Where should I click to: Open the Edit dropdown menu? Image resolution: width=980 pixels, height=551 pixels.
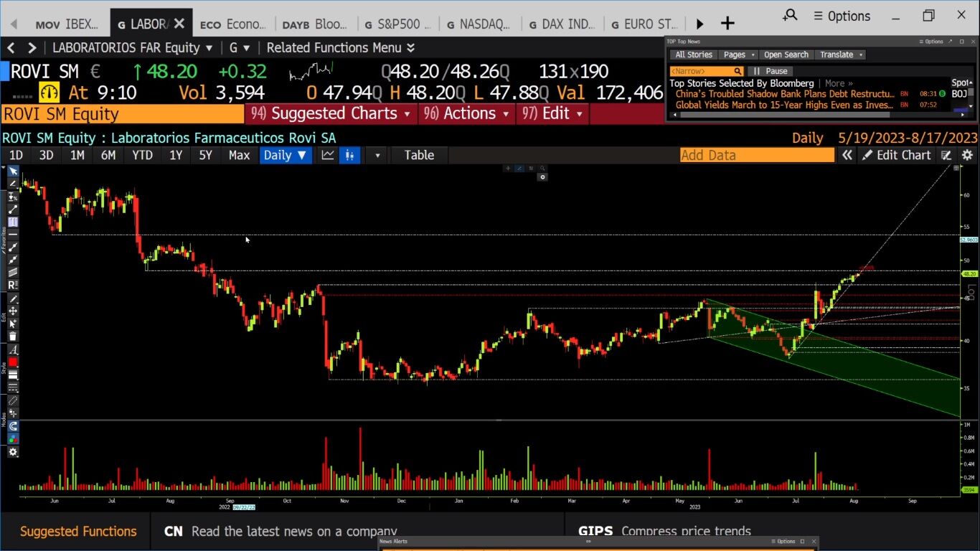click(x=552, y=113)
